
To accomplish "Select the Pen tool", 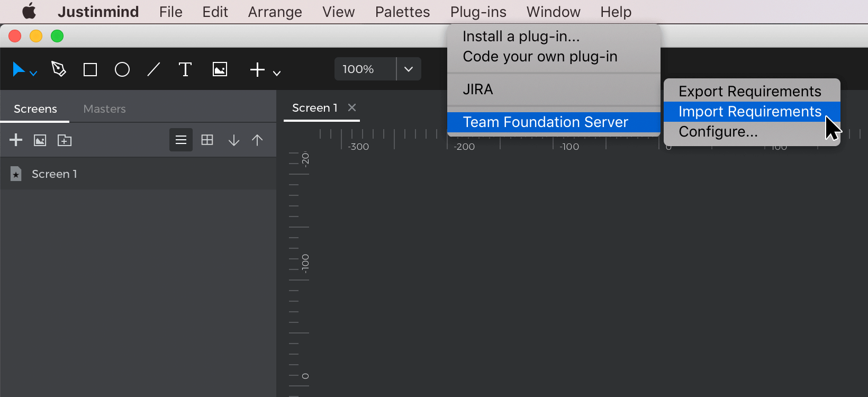I will [59, 69].
